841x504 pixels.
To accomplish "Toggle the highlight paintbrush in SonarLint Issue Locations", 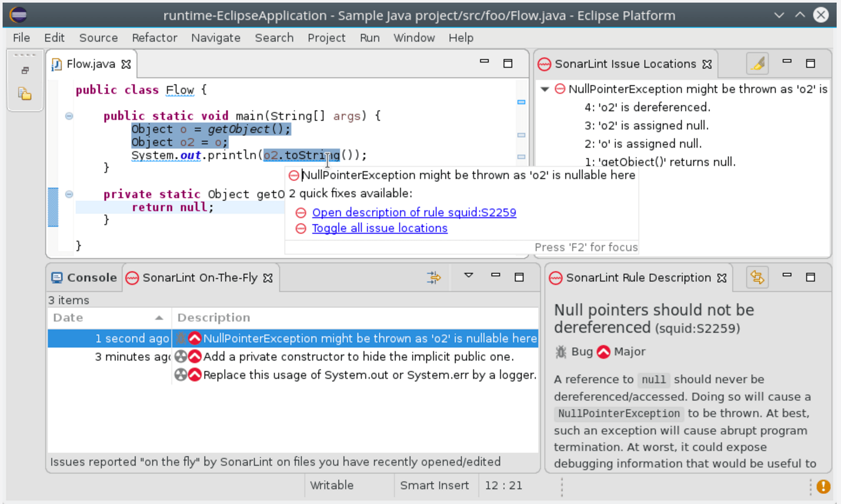I will click(x=757, y=63).
